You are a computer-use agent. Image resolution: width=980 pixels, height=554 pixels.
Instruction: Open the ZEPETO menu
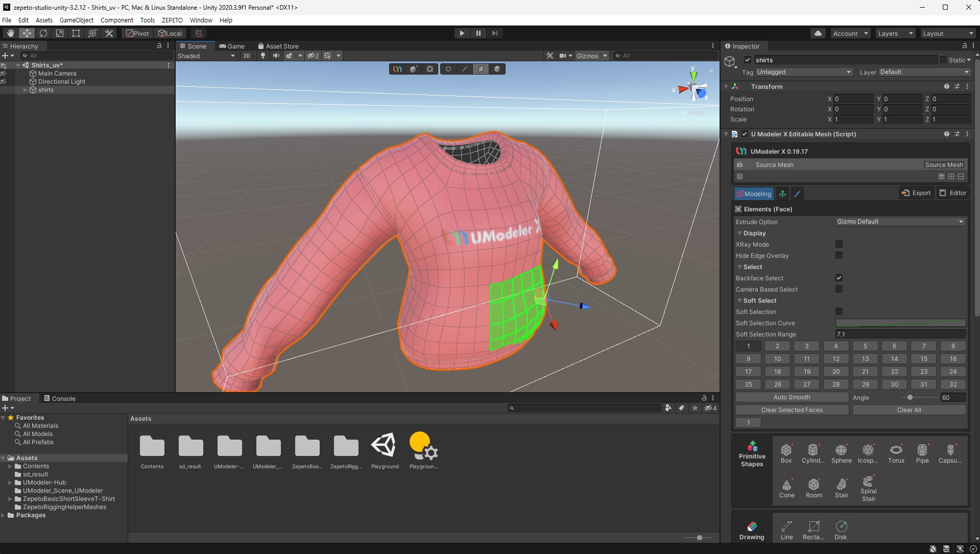(172, 20)
